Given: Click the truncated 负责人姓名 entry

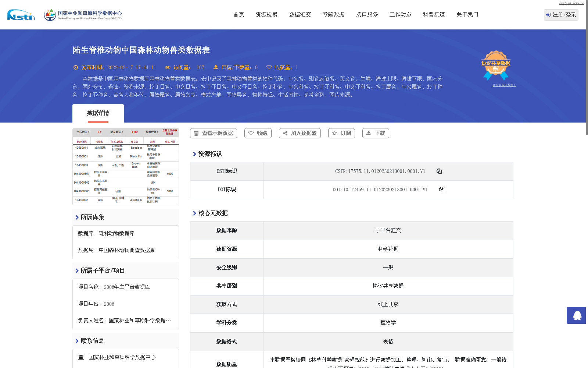Looking at the screenshot, I should click(x=125, y=321).
